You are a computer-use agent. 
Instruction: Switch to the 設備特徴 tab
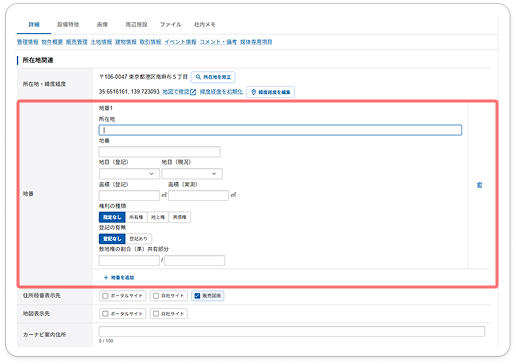68,25
